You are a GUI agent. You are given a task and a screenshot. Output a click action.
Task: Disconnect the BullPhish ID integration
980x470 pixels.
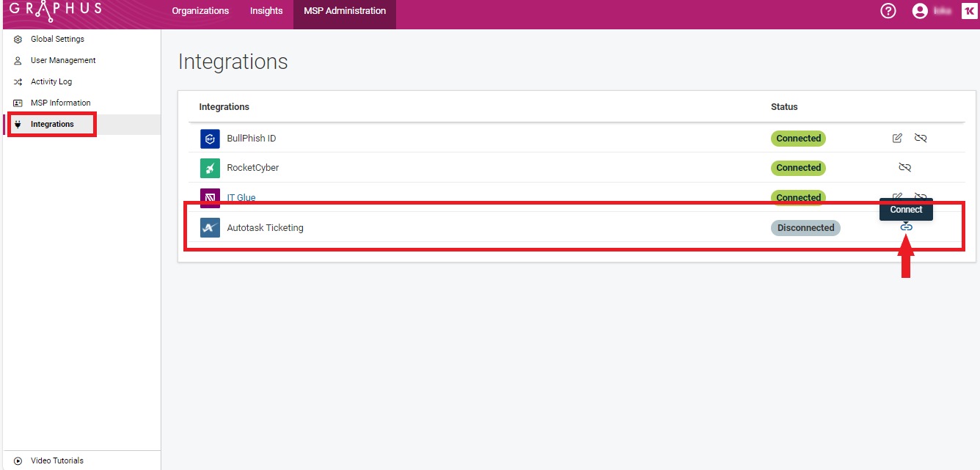point(921,138)
